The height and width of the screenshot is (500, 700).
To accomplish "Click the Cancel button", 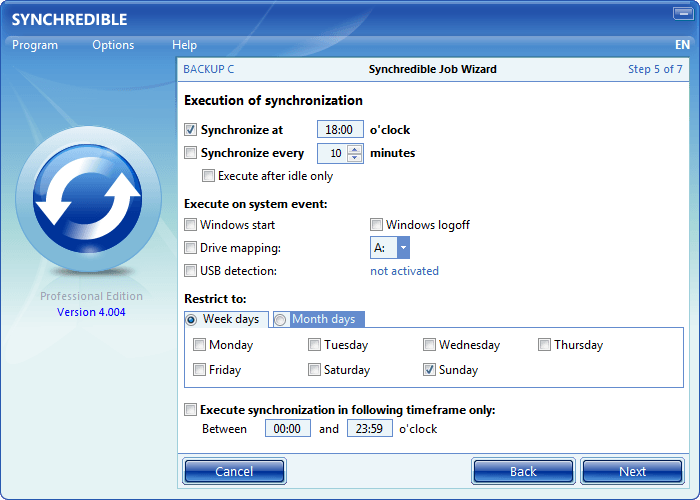I will click(x=234, y=471).
